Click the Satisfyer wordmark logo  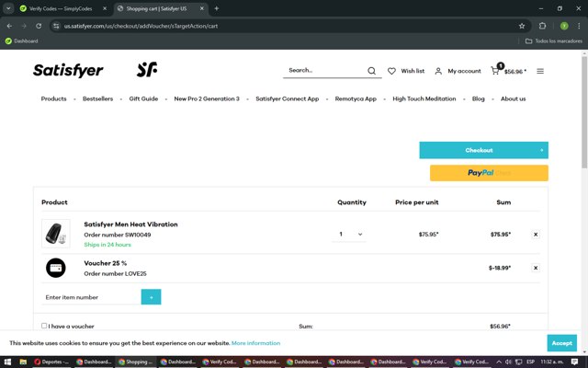(68, 70)
